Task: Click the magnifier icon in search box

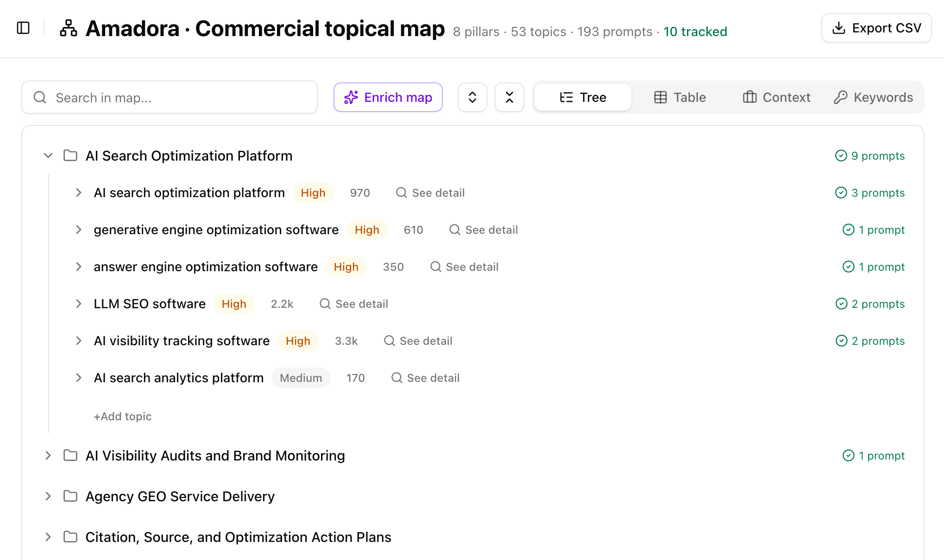Action: [x=40, y=97]
